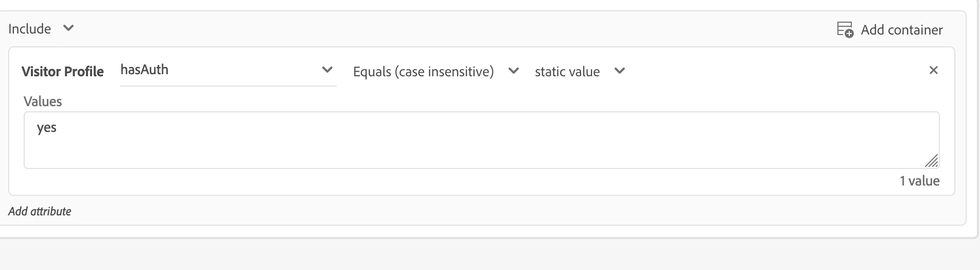Open the Include dropdown label

(30, 29)
